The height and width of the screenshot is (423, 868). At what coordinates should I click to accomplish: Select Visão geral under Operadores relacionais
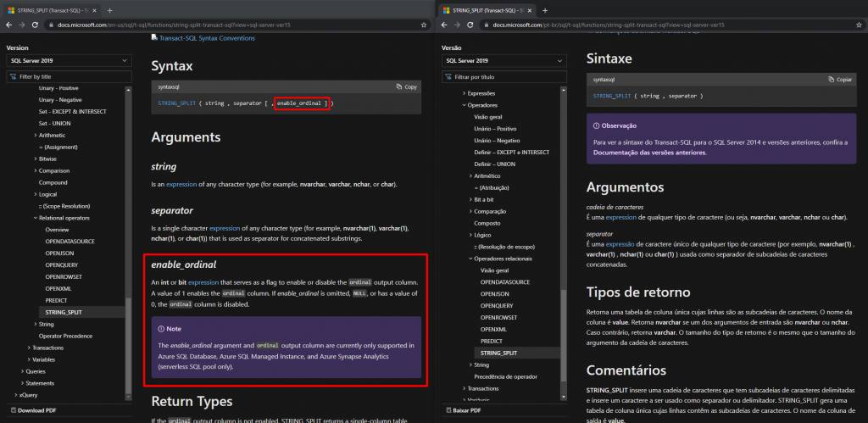tap(495, 270)
